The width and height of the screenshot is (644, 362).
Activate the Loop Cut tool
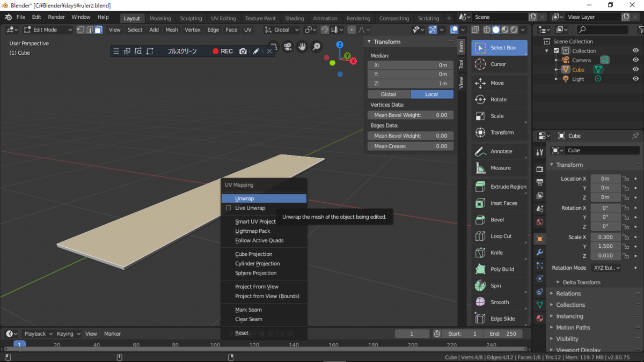499,236
